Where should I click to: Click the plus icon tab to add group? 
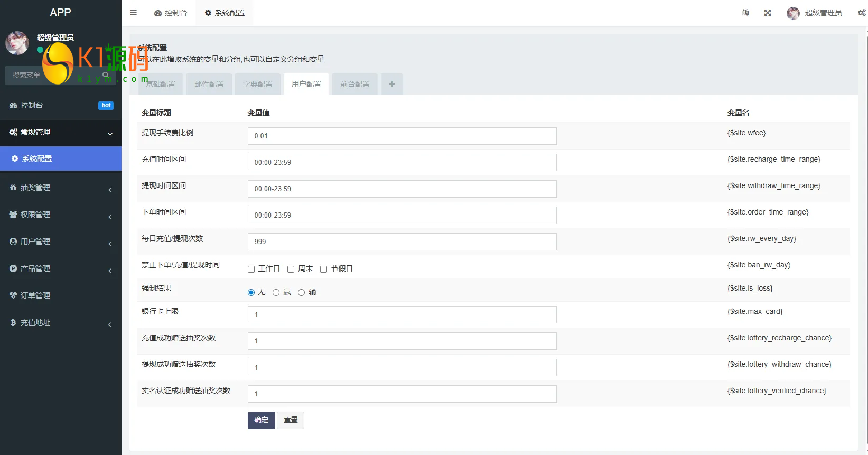[391, 84]
